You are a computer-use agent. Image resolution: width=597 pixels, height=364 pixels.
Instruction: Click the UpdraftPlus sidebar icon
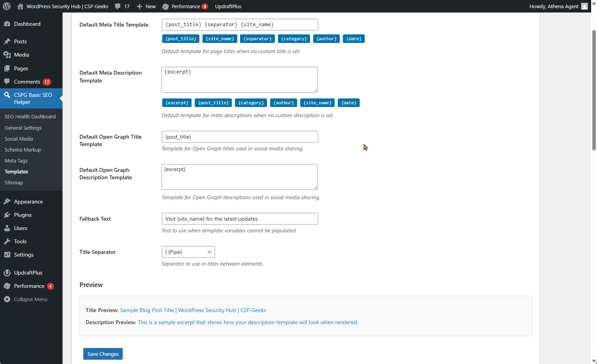click(7, 273)
